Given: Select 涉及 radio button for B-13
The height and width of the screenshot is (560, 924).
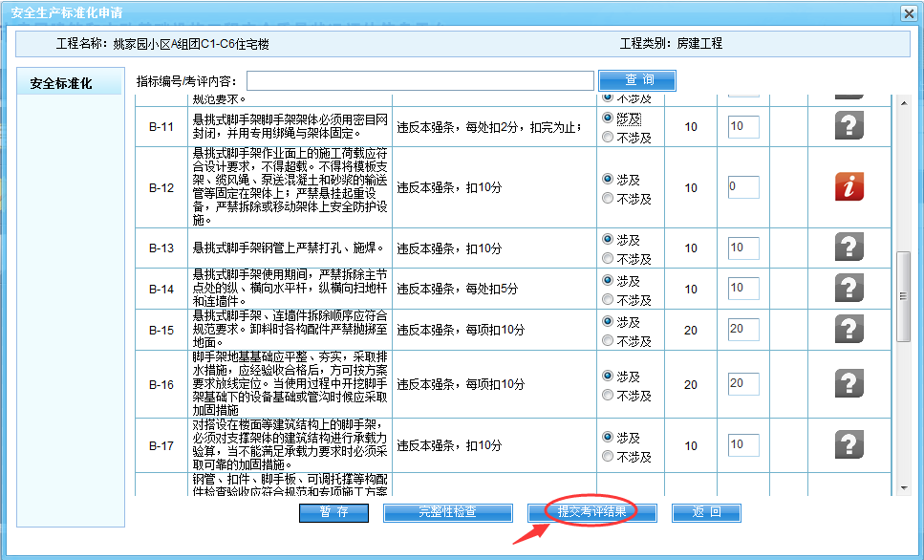Looking at the screenshot, I should click(x=608, y=240).
